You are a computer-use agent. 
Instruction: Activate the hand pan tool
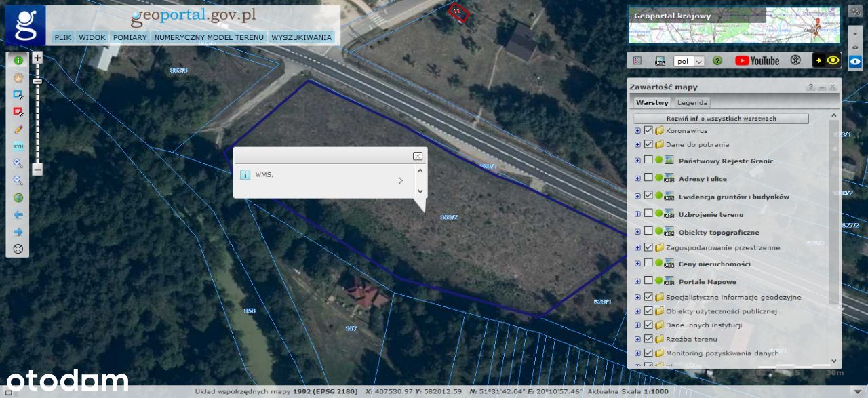tap(18, 77)
